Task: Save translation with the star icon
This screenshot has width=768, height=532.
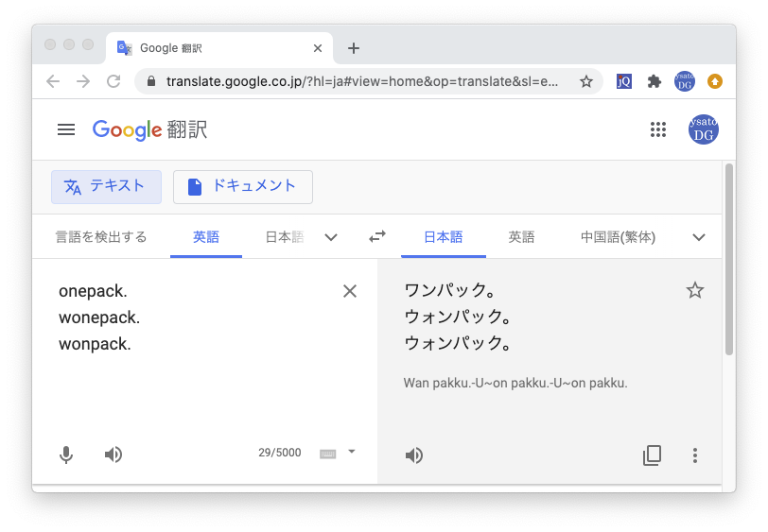Action: [695, 290]
